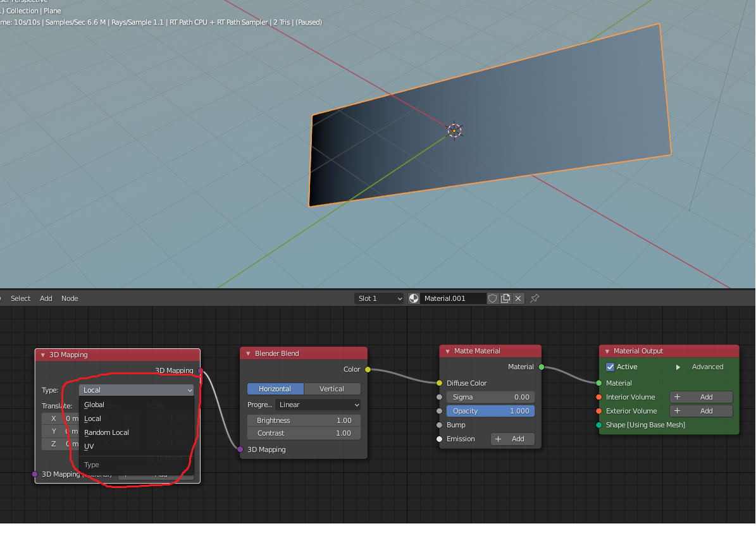Screen dimensions: 756x550
Task: Click the duplicate material icon
Action: 505,298
